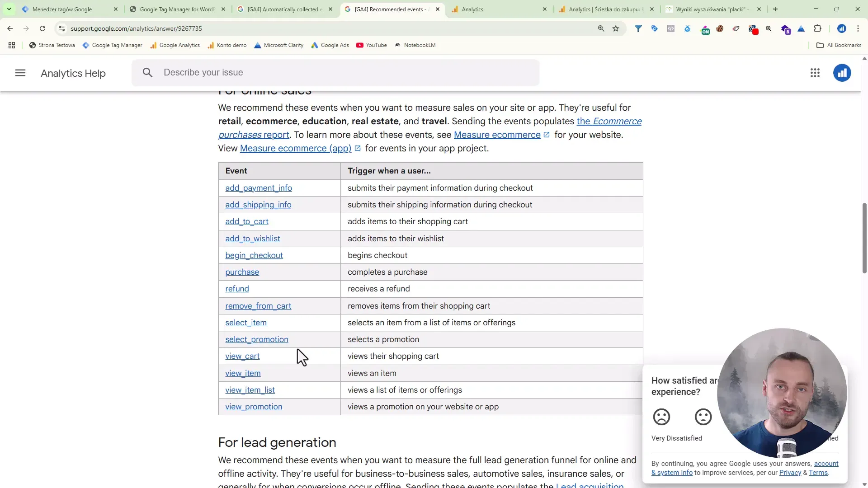Viewport: 868px width, 488px height.
Task: Open the Extensions puzzle menu
Action: (x=817, y=28)
